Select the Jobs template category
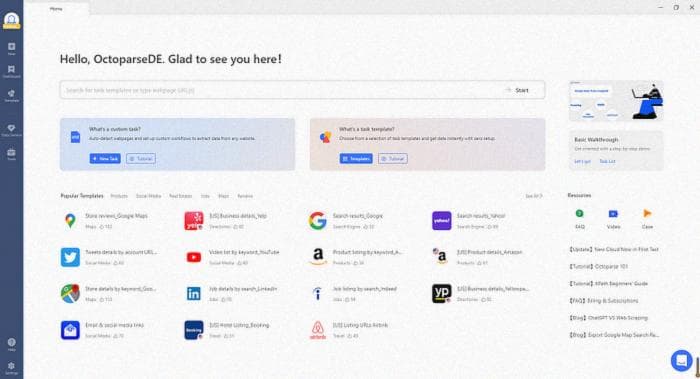700x379 pixels. coord(205,196)
